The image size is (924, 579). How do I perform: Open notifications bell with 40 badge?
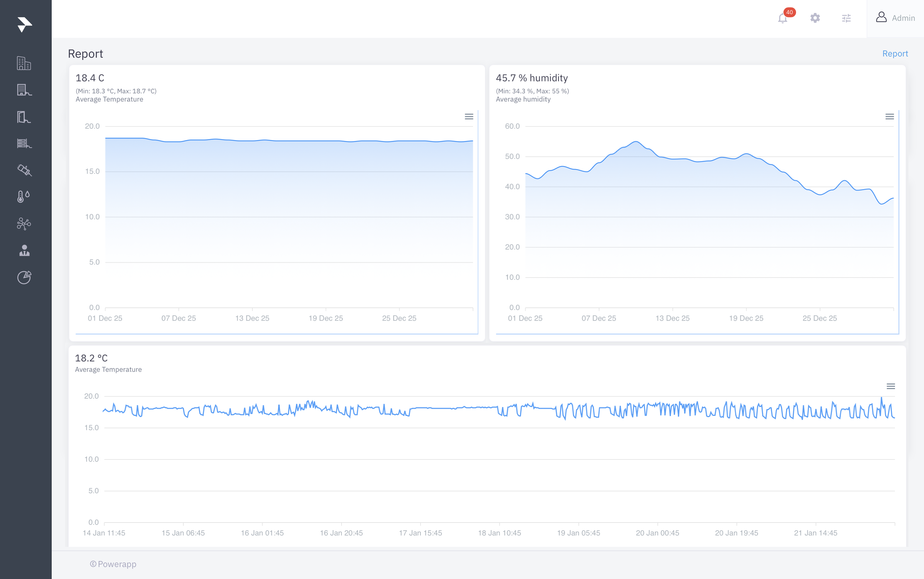point(783,18)
